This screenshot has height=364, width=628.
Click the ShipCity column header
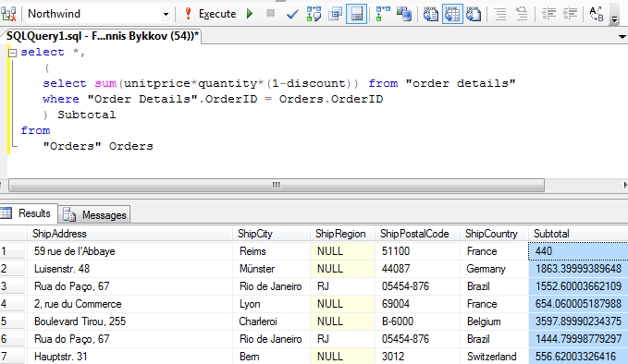point(271,234)
